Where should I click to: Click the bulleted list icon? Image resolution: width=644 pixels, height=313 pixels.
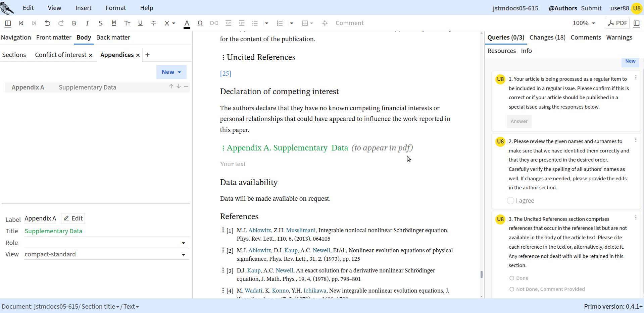255,23
